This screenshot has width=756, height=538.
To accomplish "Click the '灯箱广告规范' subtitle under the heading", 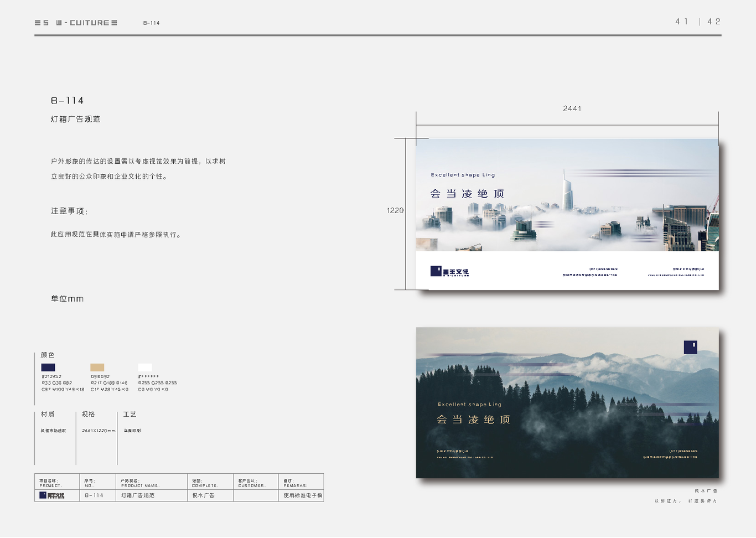I will pos(75,119).
